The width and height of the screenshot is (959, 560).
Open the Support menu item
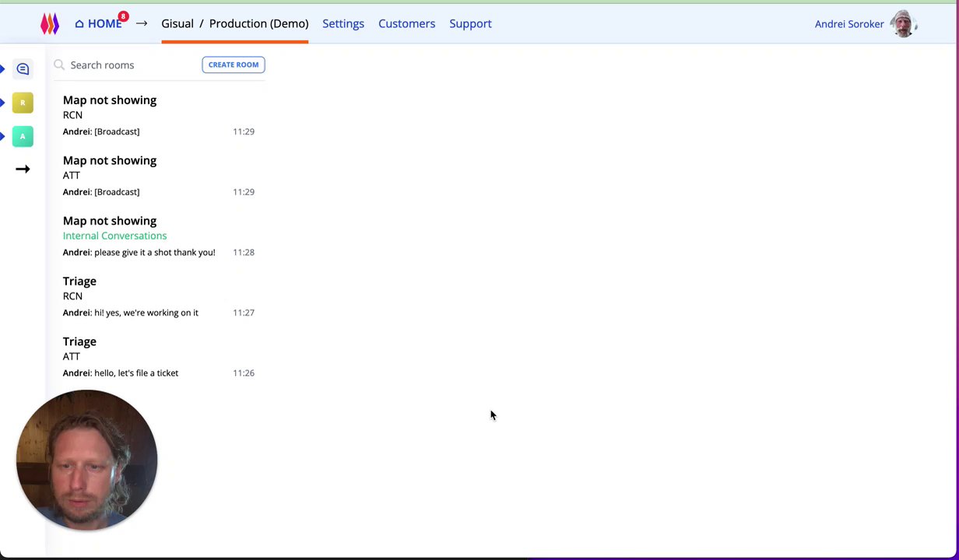470,23
